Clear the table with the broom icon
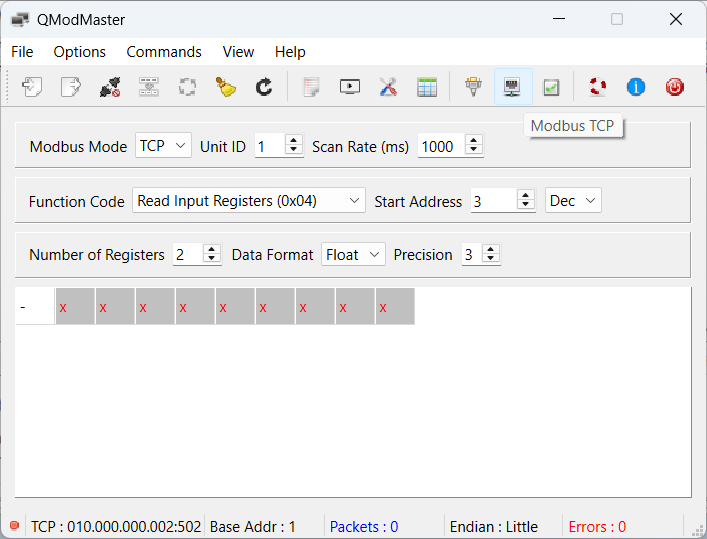This screenshot has width=707, height=539. click(226, 87)
